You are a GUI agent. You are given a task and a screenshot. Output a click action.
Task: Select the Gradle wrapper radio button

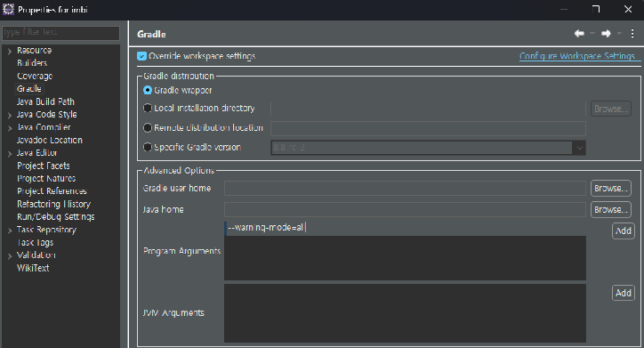pyautogui.click(x=148, y=90)
